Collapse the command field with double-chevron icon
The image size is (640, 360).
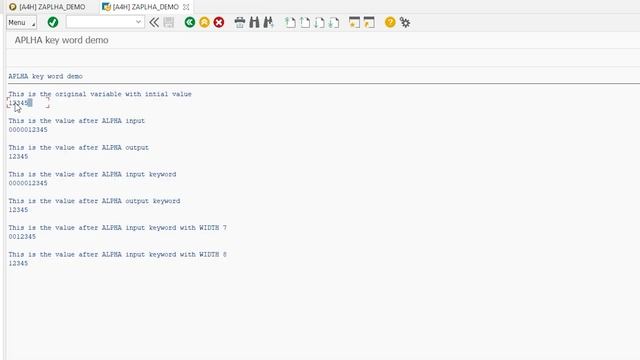pos(154,22)
